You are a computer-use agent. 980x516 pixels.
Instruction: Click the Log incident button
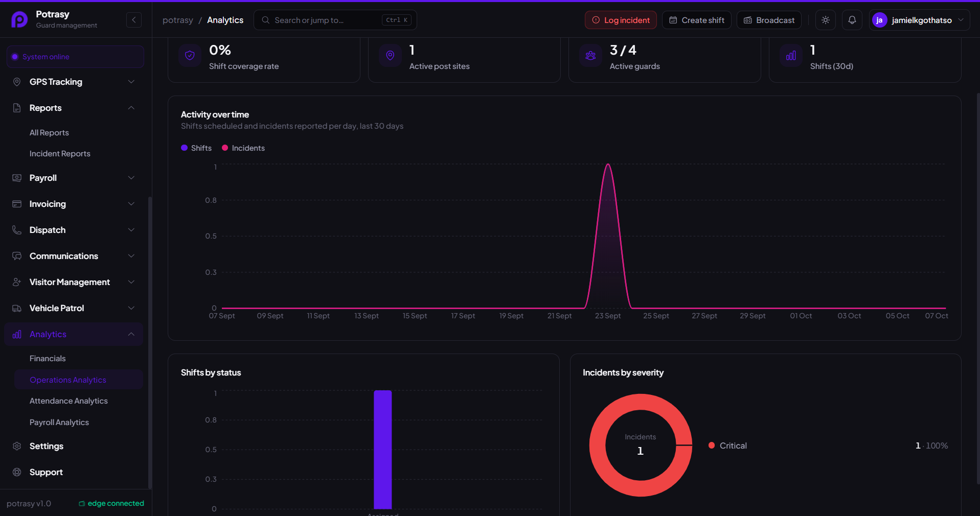pyautogui.click(x=621, y=20)
